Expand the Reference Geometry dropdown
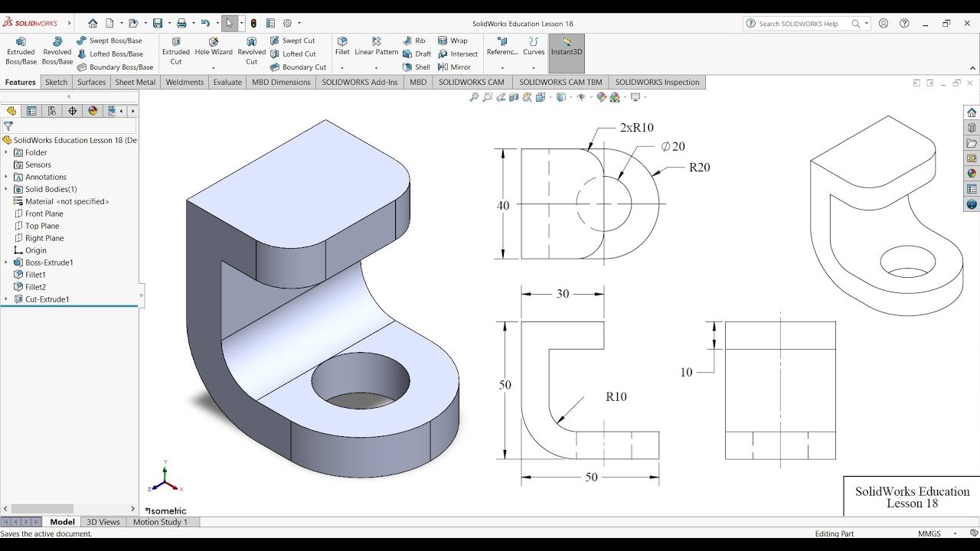This screenshot has width=980, height=551. (x=502, y=67)
